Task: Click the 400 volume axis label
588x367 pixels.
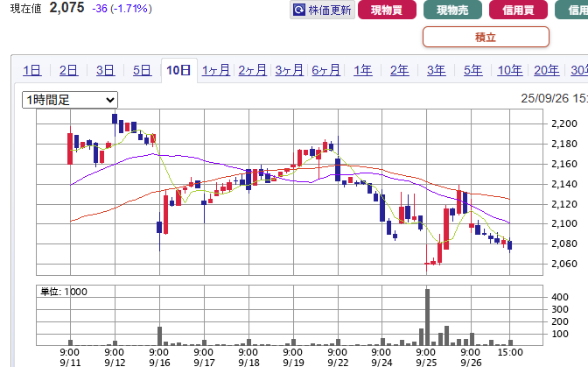Action: coord(560,297)
